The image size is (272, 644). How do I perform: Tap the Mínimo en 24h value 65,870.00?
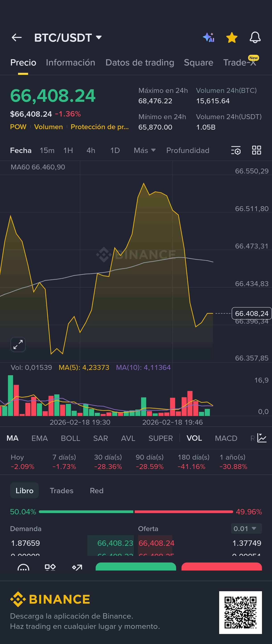point(155,127)
